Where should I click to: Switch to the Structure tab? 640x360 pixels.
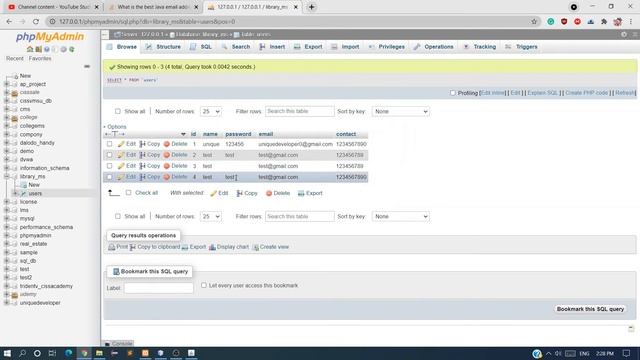click(x=163, y=47)
